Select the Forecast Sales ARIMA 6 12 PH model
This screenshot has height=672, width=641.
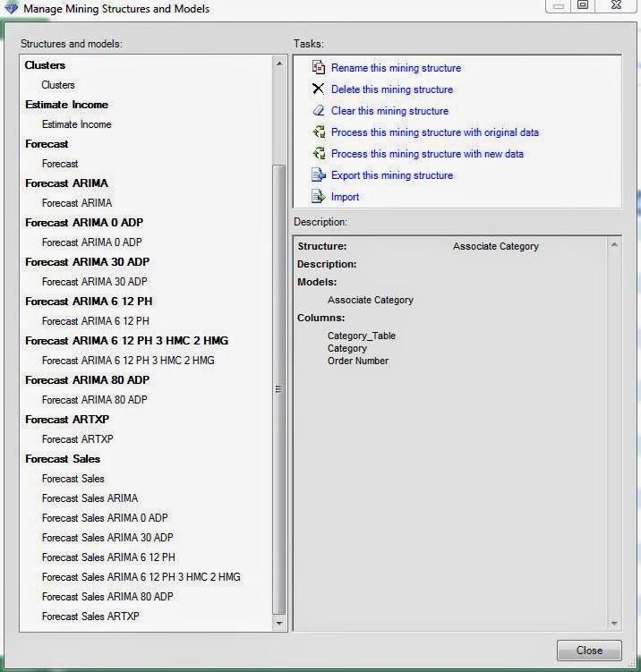(108, 557)
